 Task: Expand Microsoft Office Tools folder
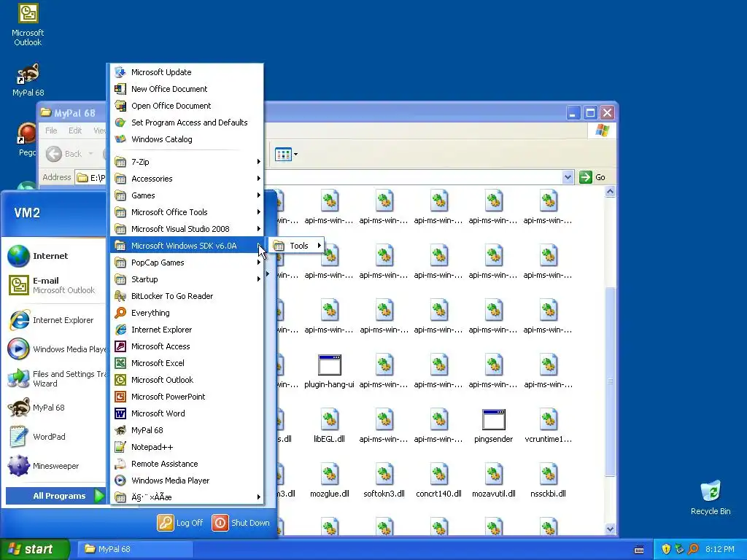(x=187, y=212)
